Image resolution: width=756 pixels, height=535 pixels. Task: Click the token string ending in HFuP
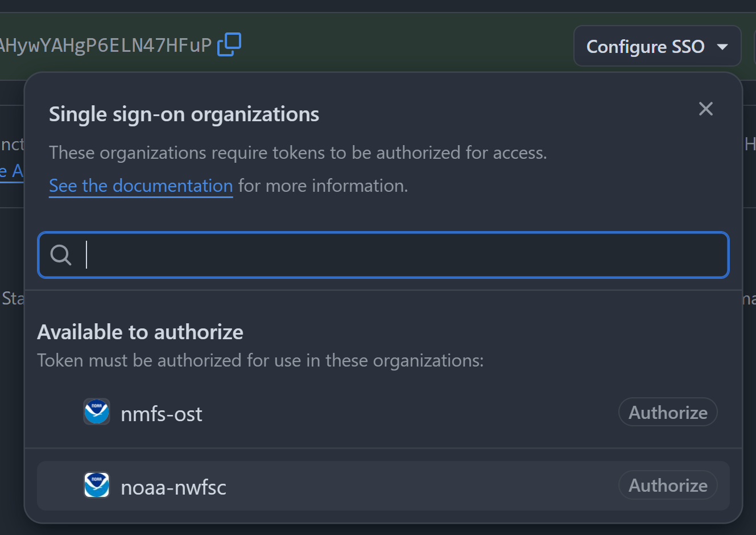click(106, 45)
